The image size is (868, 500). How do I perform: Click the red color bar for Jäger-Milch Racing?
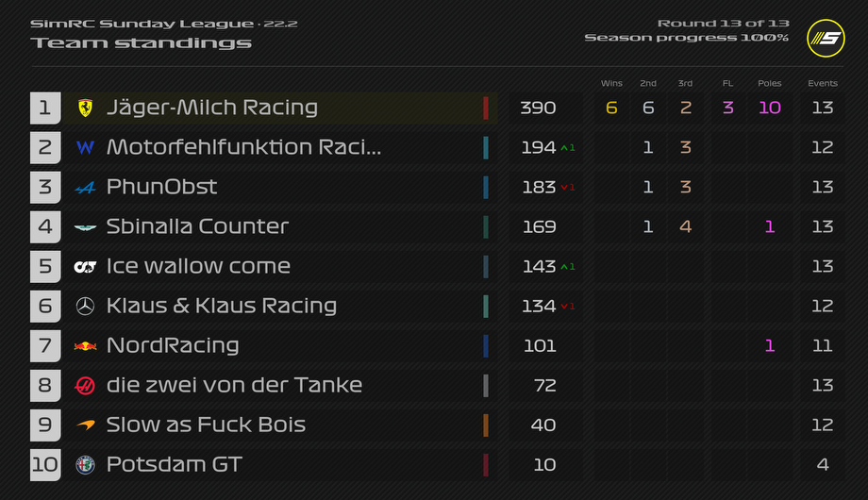(486, 108)
